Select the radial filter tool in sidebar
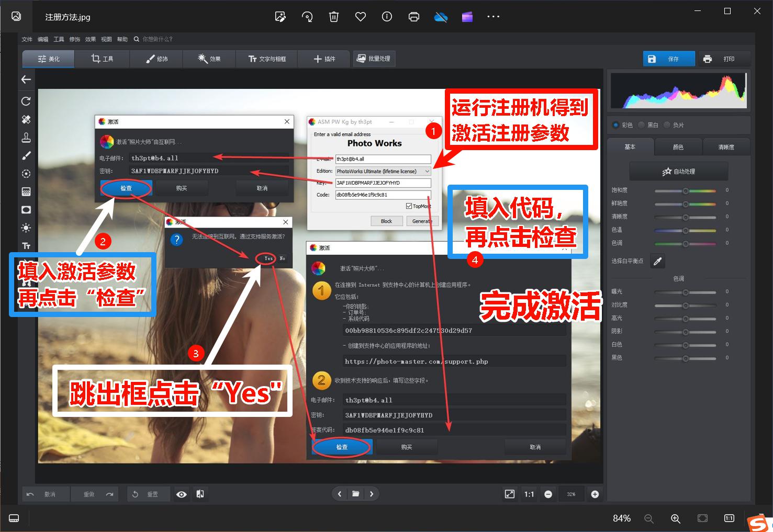 pos(26,174)
